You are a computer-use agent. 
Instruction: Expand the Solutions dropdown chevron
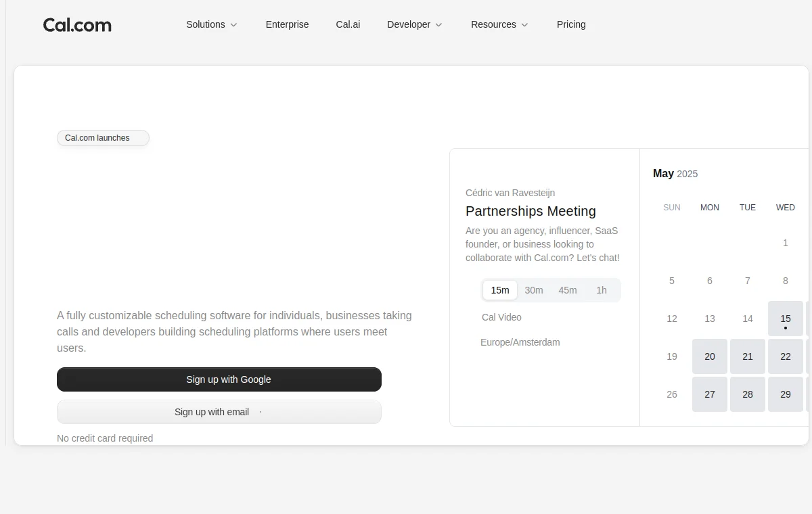[233, 25]
